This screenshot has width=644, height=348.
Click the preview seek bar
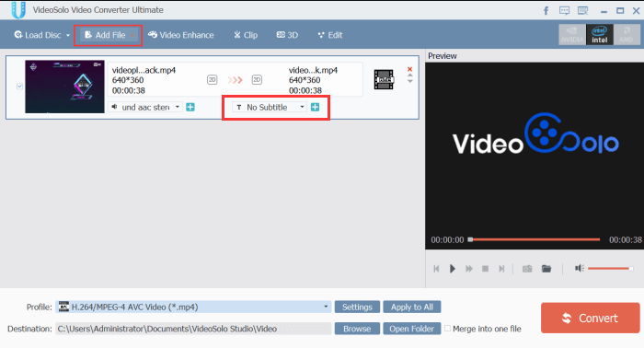[x=534, y=239]
